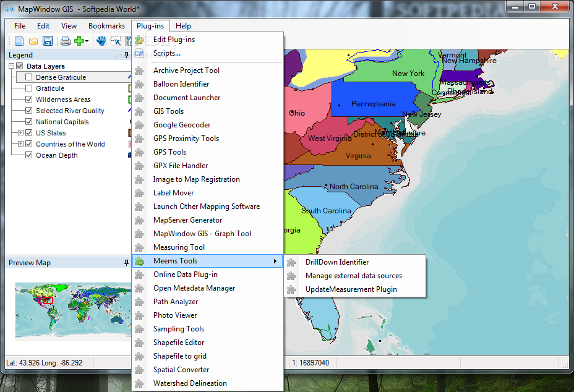Click the North Carolina label on map

354,187
